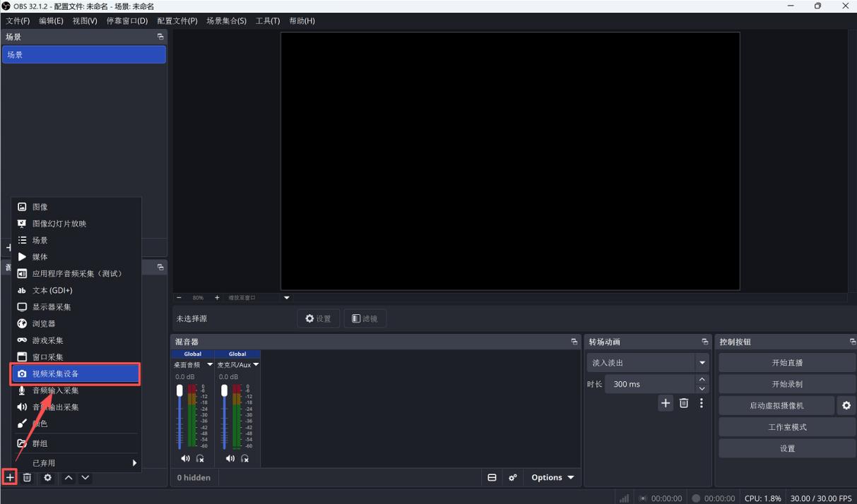This screenshot has height=504, width=857.
Task: Open 桌面音频 channel dropdown arrow
Action: tap(210, 365)
